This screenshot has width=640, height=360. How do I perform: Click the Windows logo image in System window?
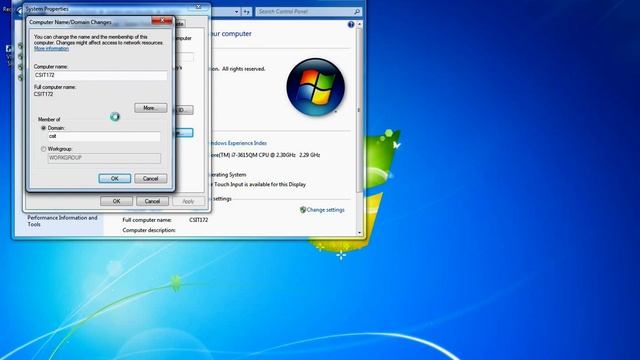tap(316, 87)
